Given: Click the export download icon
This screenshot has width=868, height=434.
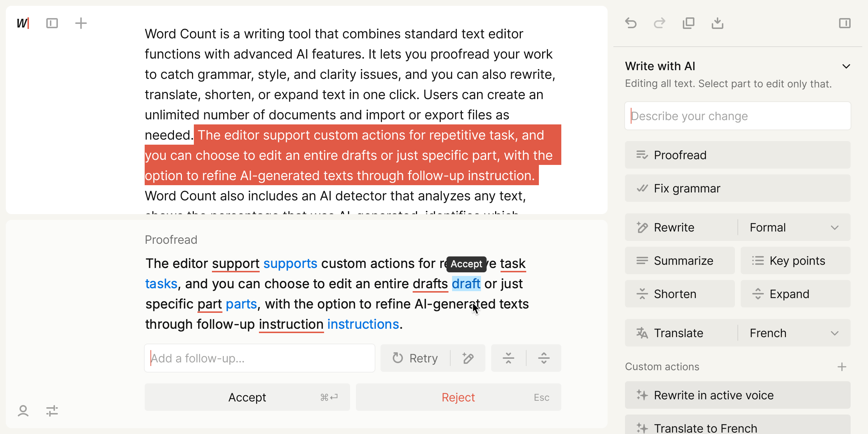Looking at the screenshot, I should pyautogui.click(x=718, y=23).
